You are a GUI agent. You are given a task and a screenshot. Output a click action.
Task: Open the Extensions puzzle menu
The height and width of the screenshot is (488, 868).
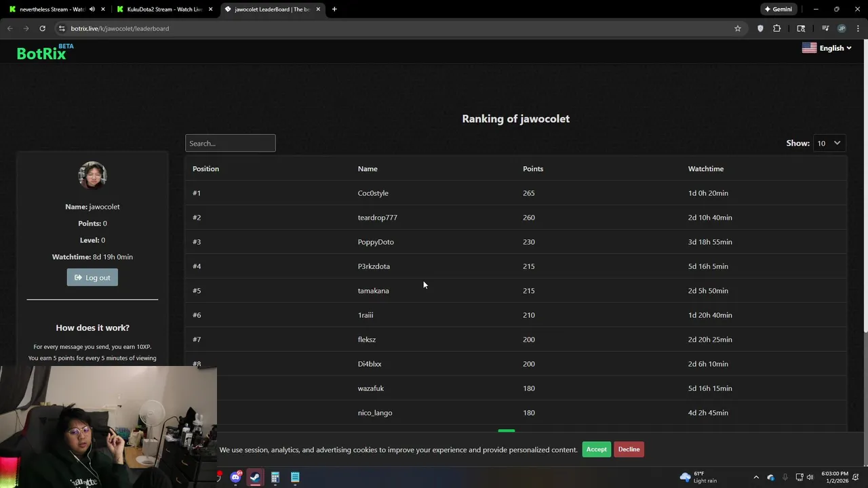coord(777,28)
